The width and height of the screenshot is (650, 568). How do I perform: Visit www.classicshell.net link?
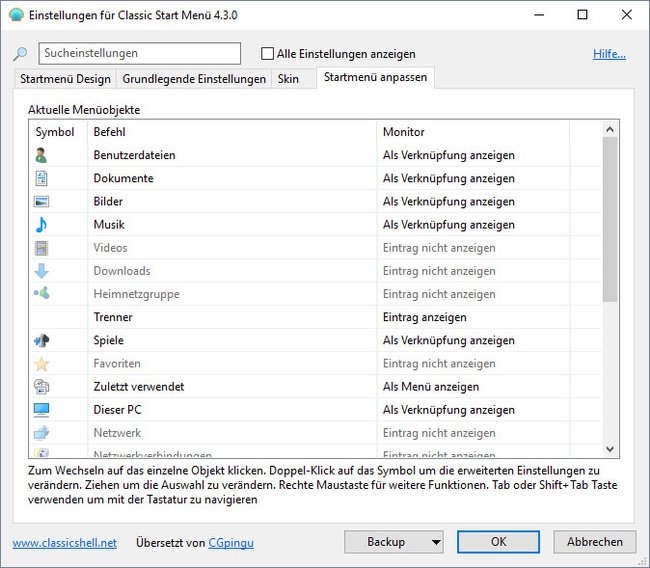[x=64, y=543]
